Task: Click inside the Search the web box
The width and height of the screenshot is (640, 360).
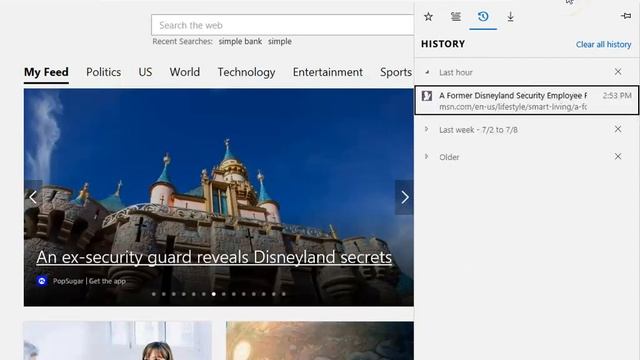Action: pos(282,25)
